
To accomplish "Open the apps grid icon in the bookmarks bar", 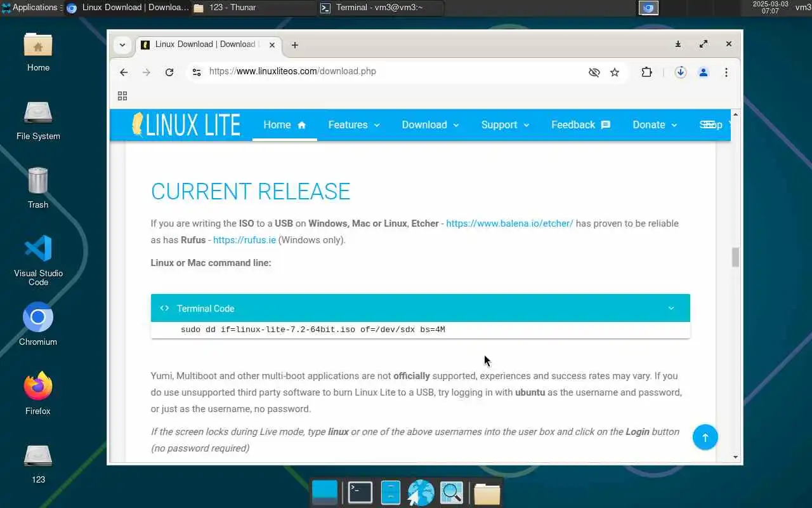I will (122, 96).
